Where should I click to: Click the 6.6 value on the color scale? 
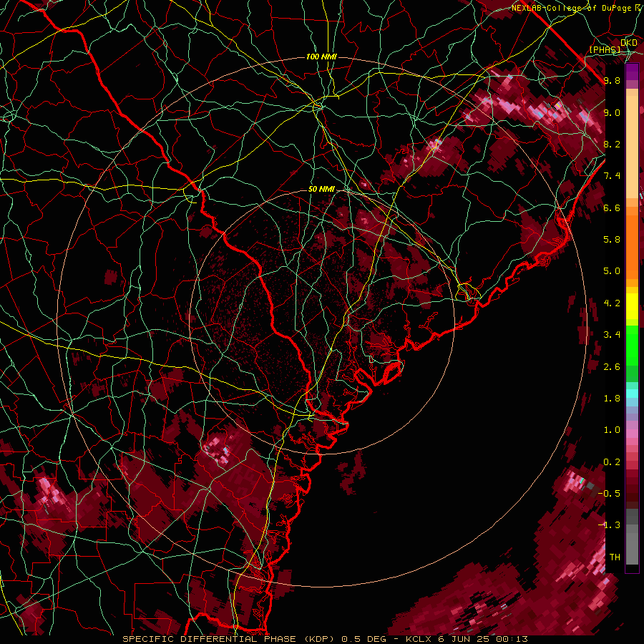(x=612, y=208)
